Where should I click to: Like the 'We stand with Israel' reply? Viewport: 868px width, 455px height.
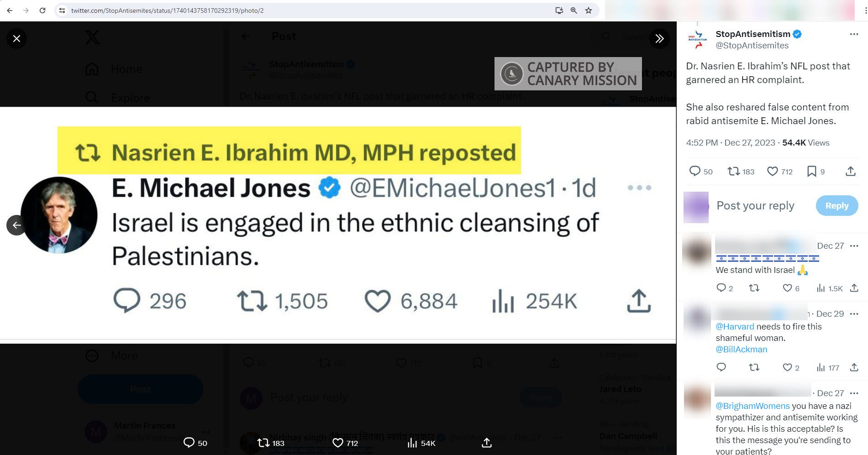tap(787, 288)
